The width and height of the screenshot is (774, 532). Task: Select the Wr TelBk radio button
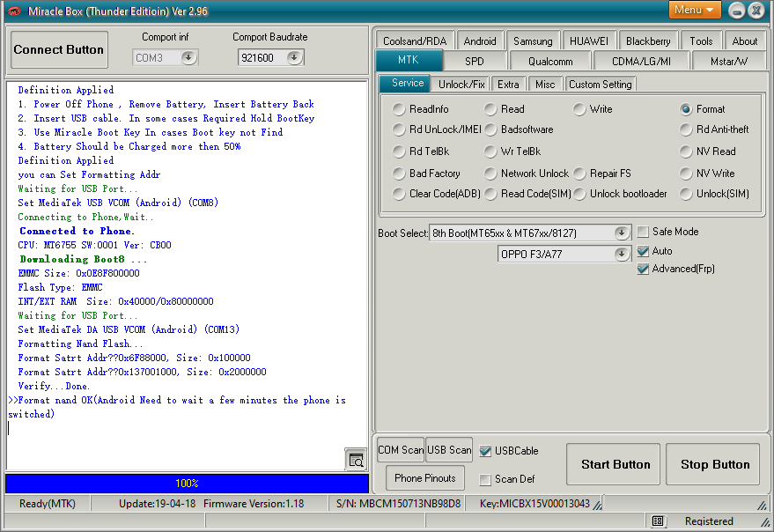[x=490, y=151]
